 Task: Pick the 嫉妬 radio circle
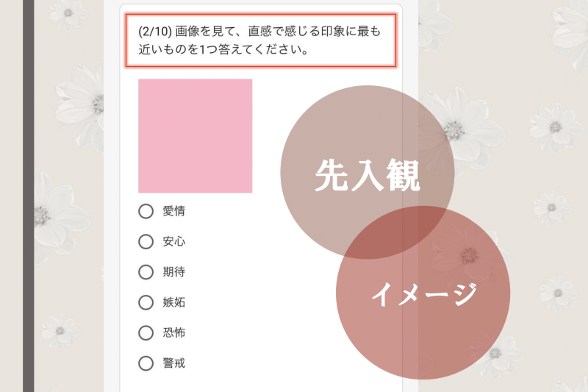146,302
